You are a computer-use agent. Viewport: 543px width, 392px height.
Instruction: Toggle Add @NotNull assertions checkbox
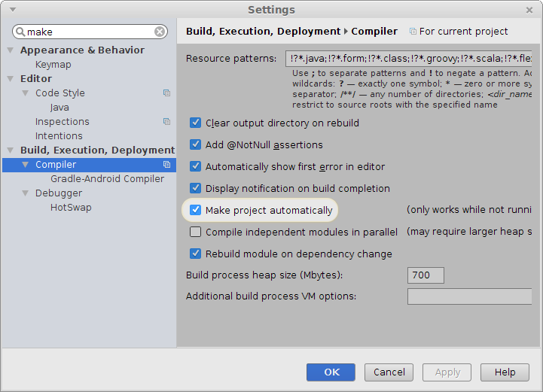196,144
